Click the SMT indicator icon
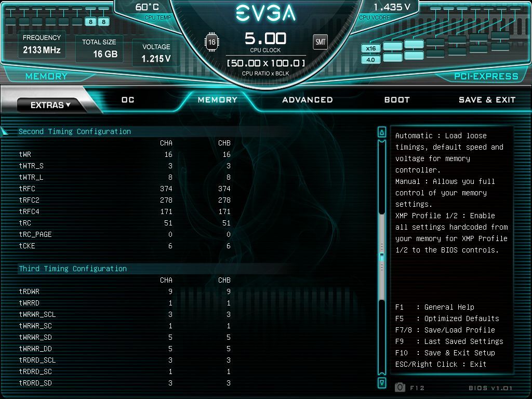 tap(320, 42)
